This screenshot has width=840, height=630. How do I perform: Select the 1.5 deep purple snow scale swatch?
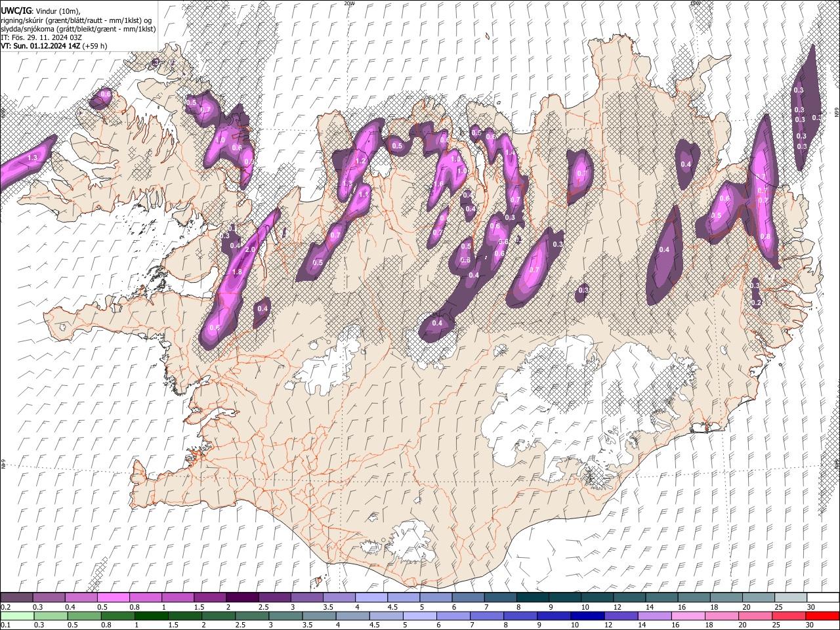[x=210, y=597]
